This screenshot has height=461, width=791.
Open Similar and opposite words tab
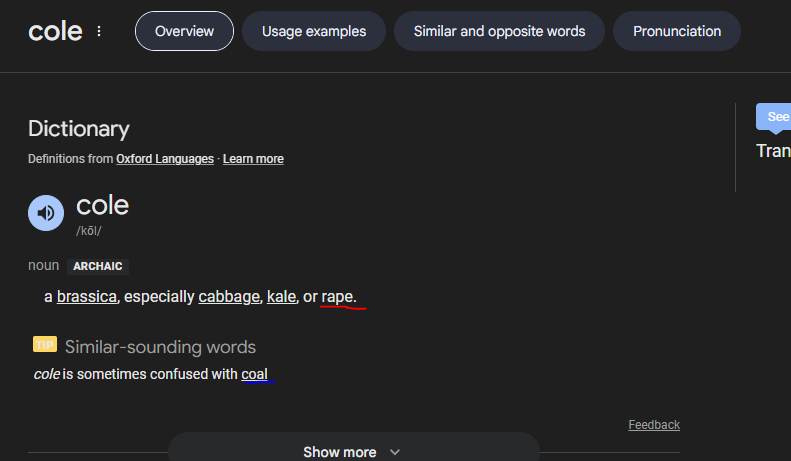499,31
